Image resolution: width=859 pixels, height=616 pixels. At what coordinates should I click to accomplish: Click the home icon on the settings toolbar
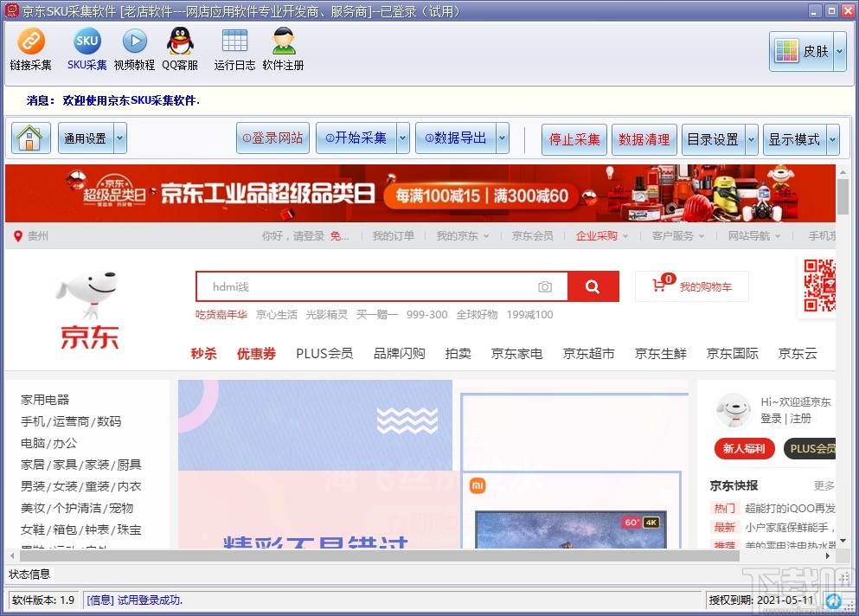point(29,138)
